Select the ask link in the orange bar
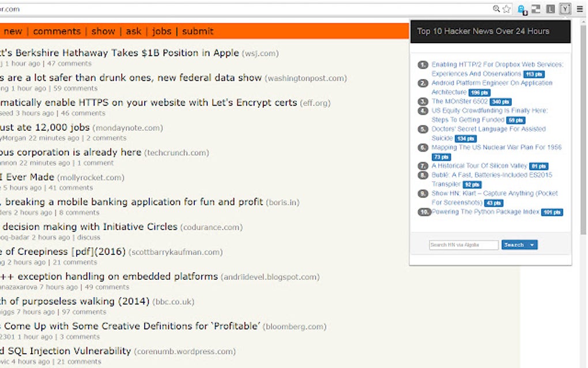Viewport: 588px width, 368px height. [x=133, y=31]
